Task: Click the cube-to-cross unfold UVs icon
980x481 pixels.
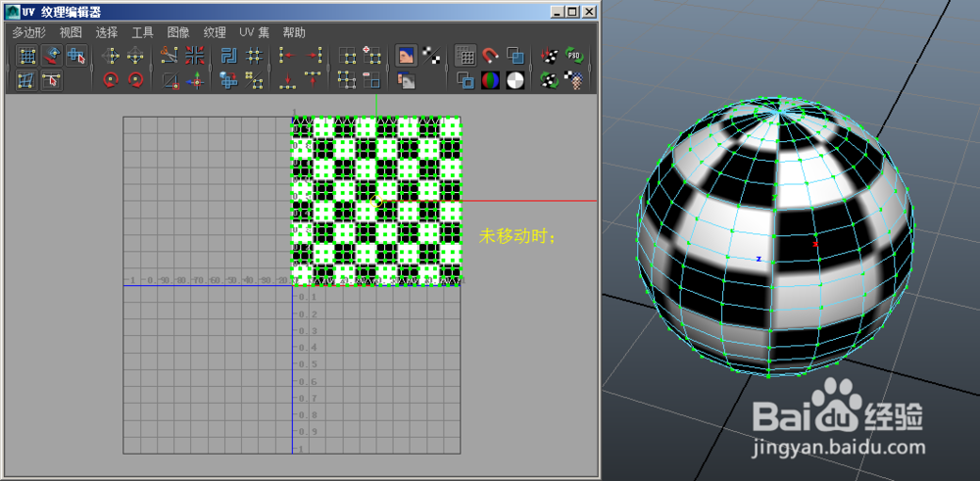Action: pyautogui.click(x=228, y=79)
